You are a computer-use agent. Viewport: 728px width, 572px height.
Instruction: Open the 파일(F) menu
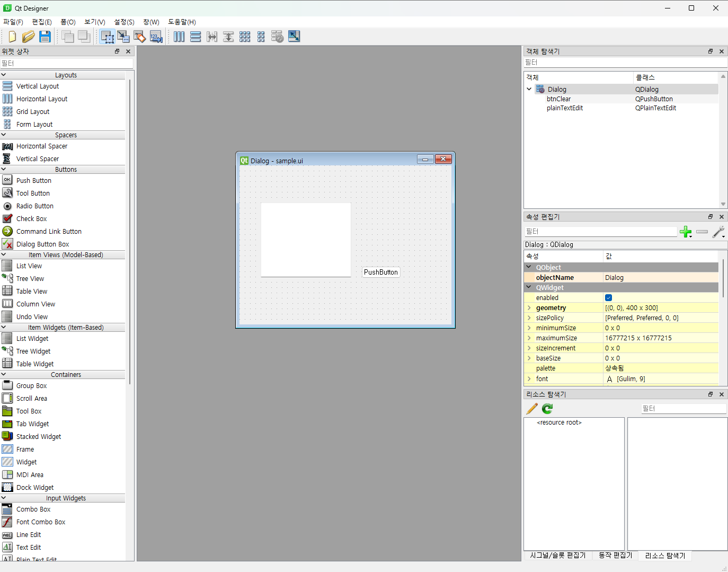click(13, 22)
